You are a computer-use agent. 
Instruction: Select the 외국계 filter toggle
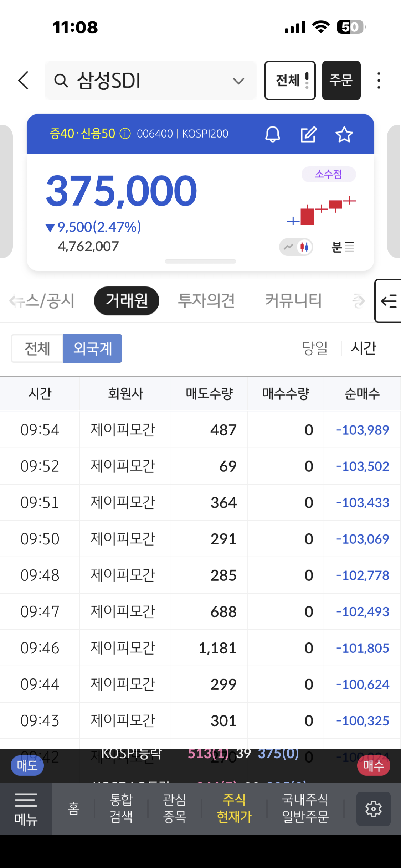coord(93,348)
